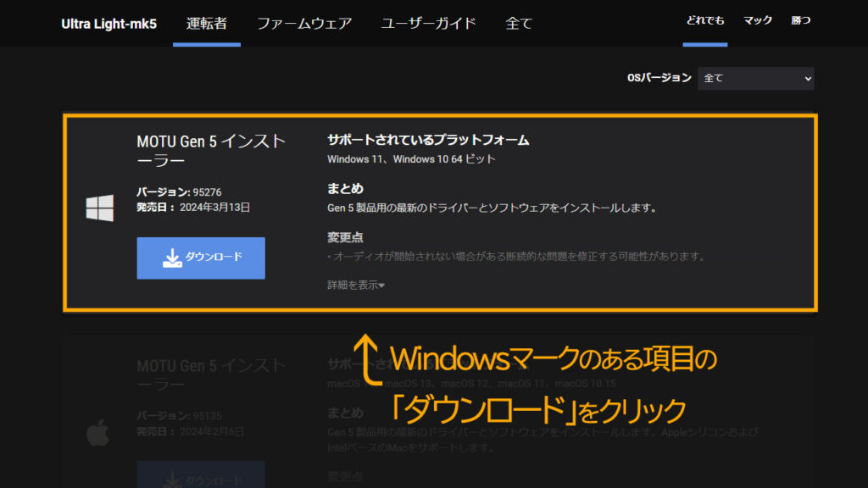Screen dimensions: 868x488
Task: Expand 詳細を表示 in Windows installer card
Action: click(355, 285)
